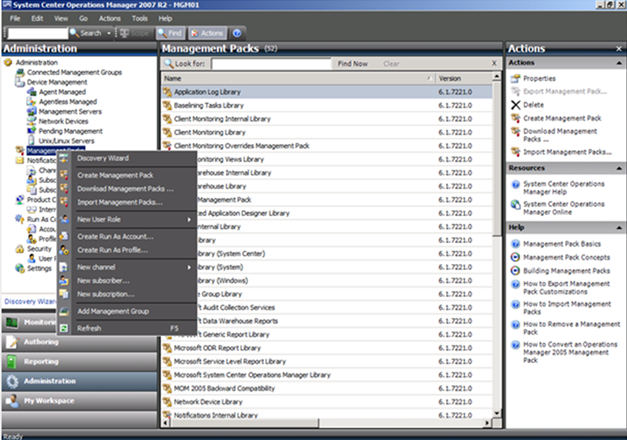Choose Create Management Pack in context menu
The width and height of the screenshot is (627, 440).
127,175
